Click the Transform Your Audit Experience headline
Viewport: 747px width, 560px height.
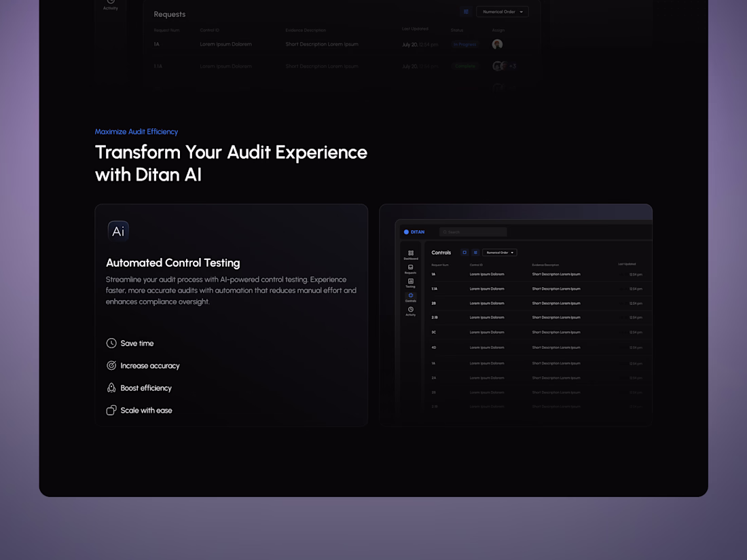(231, 164)
